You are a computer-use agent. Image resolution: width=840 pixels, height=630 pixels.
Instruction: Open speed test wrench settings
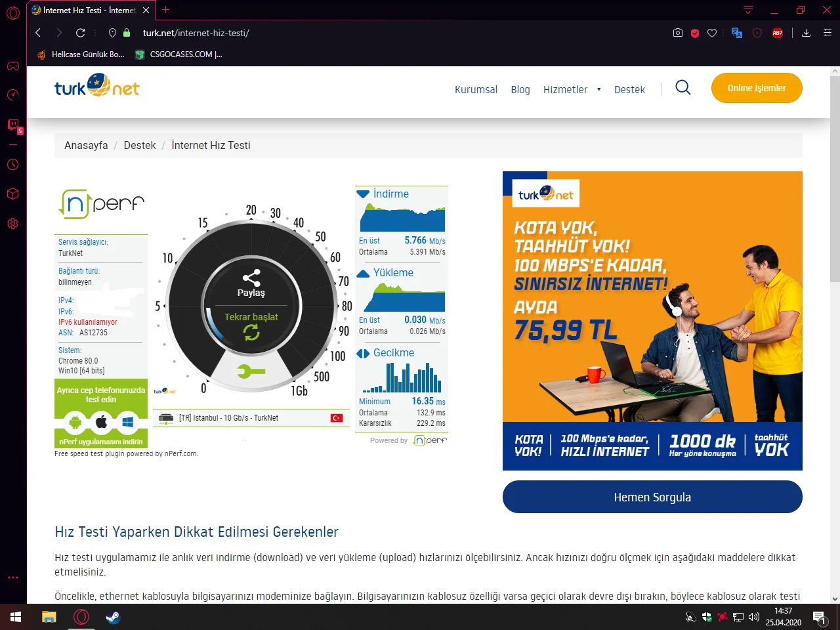(x=251, y=371)
